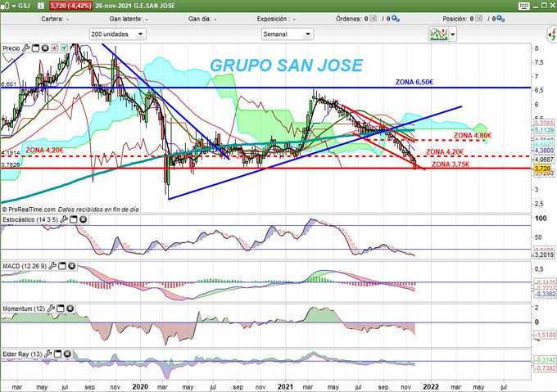
Task: Click the Órdenes label
Action: [349, 19]
